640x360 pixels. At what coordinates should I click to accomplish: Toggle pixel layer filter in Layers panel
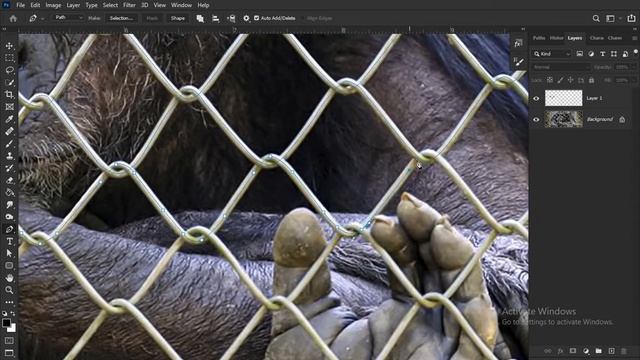click(x=580, y=53)
